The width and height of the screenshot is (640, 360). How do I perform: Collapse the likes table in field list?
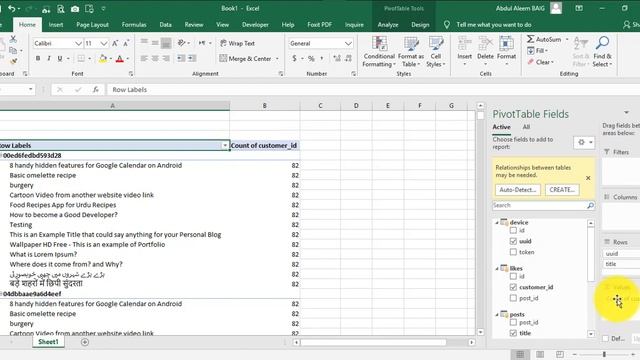[497, 269]
